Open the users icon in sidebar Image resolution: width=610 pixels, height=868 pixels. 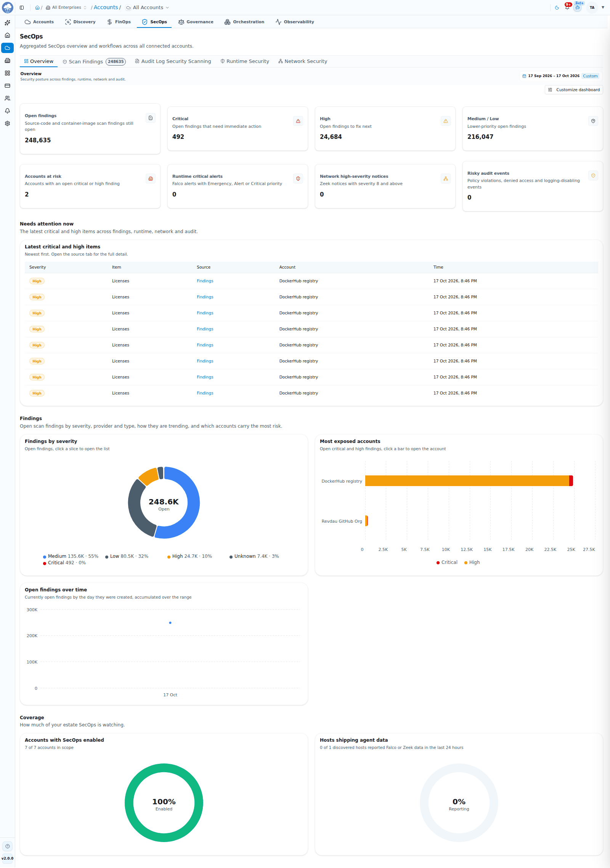click(x=7, y=98)
